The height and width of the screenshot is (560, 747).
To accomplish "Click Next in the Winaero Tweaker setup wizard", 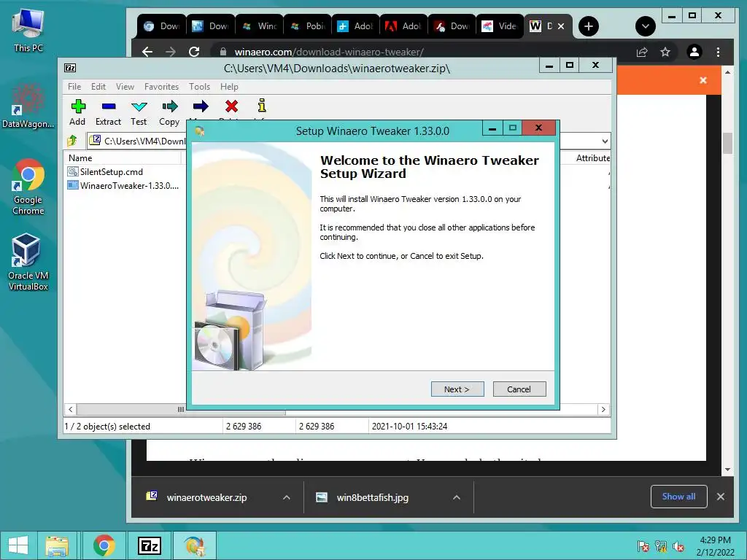I will [x=457, y=389].
